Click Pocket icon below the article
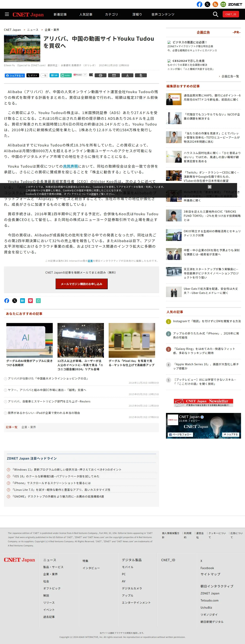This screenshot has height=644, width=245. point(30,300)
